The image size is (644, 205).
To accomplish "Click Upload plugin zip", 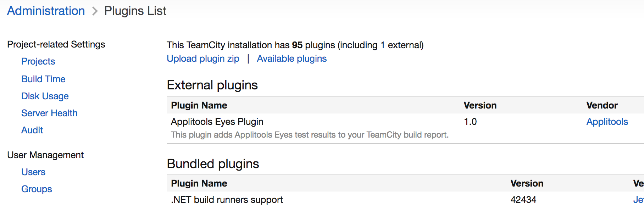I will pos(203,58).
